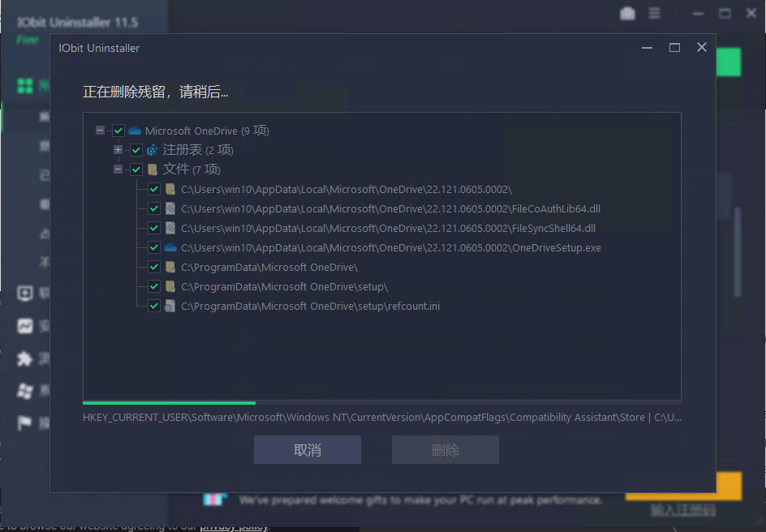Screen dimensions: 766x532
Task: Click the 删除 button
Action: click(x=445, y=449)
